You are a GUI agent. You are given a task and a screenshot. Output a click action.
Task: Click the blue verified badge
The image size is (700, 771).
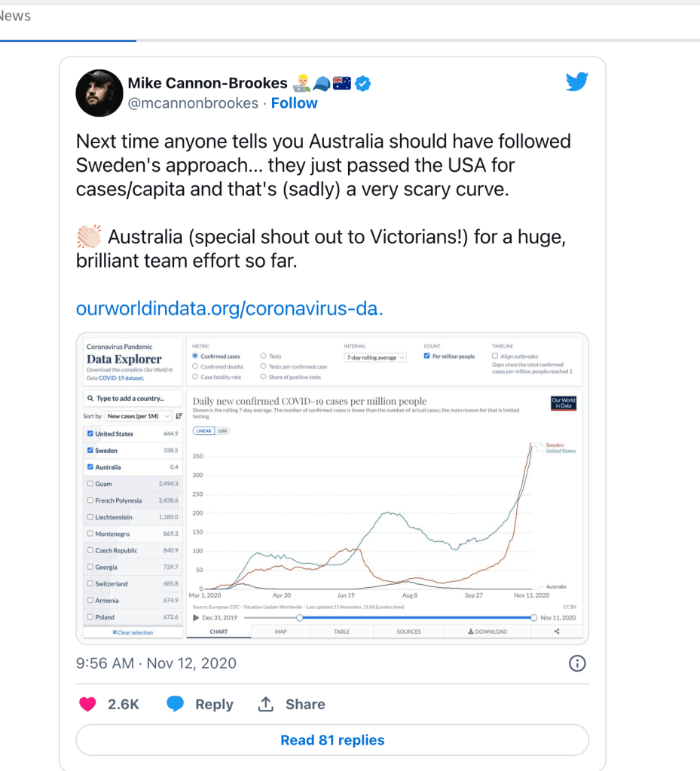click(x=362, y=83)
